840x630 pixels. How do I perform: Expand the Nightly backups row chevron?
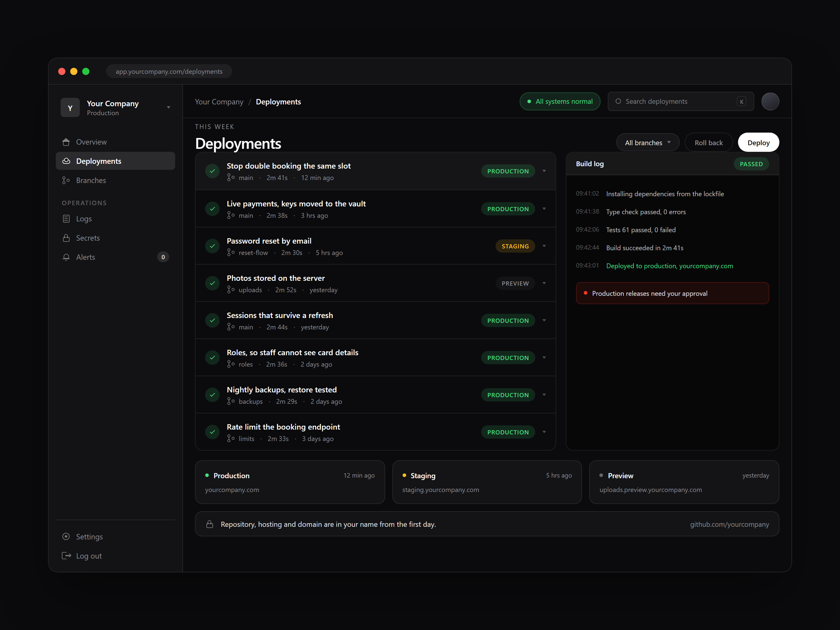(x=544, y=395)
